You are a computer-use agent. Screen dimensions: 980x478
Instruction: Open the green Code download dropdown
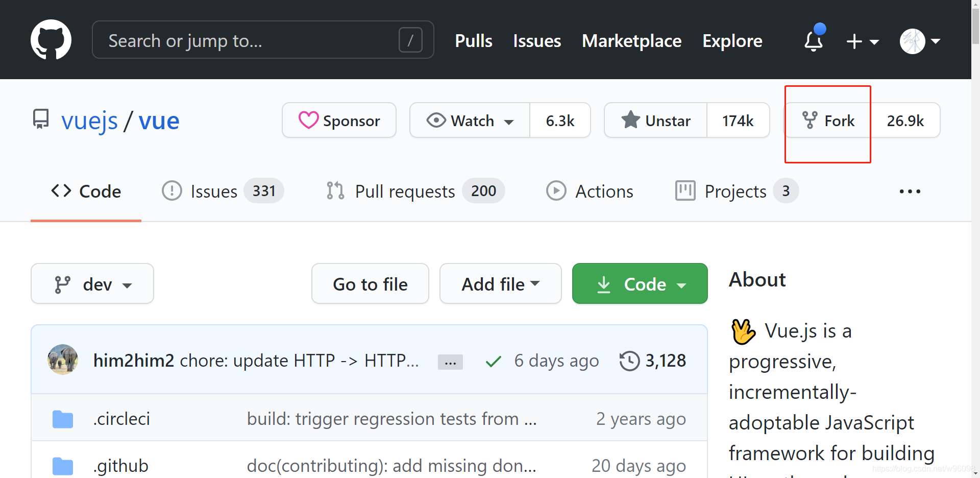click(x=640, y=283)
